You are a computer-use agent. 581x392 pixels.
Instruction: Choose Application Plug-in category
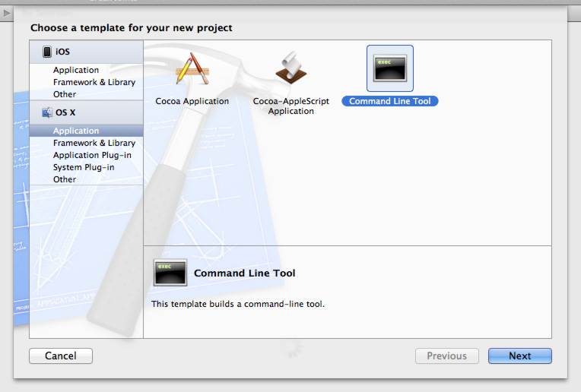click(x=92, y=155)
